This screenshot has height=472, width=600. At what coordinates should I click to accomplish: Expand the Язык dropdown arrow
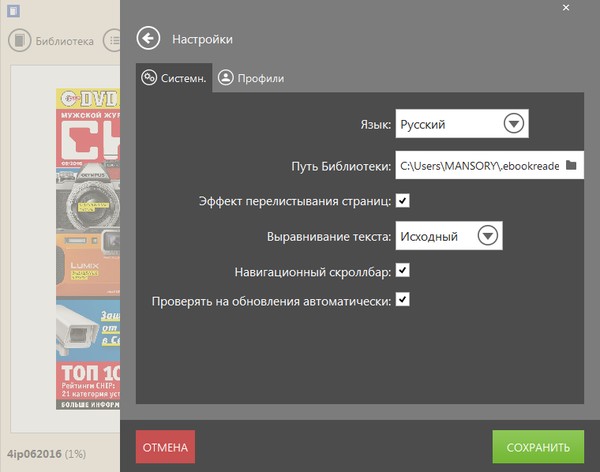click(513, 124)
